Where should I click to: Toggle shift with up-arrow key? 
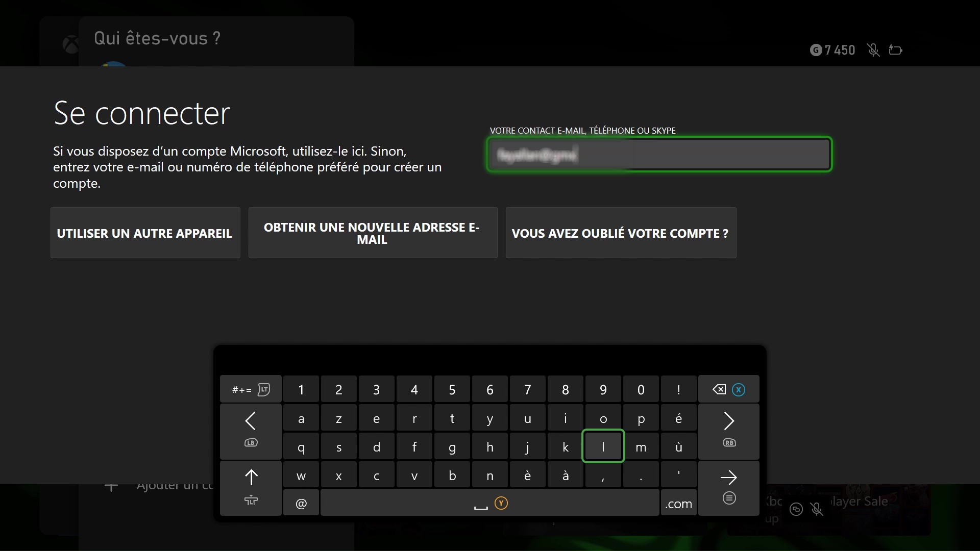tap(251, 488)
